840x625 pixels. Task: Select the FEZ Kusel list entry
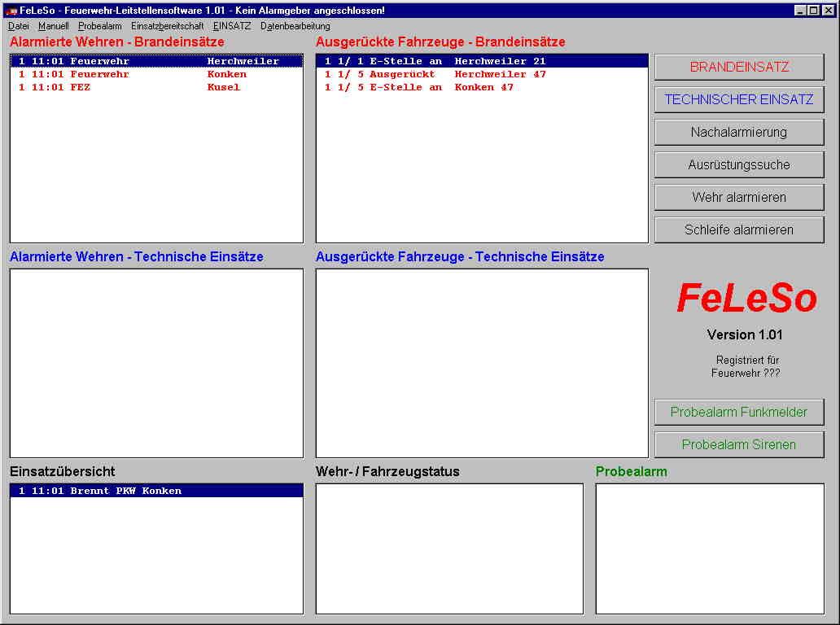click(x=130, y=87)
